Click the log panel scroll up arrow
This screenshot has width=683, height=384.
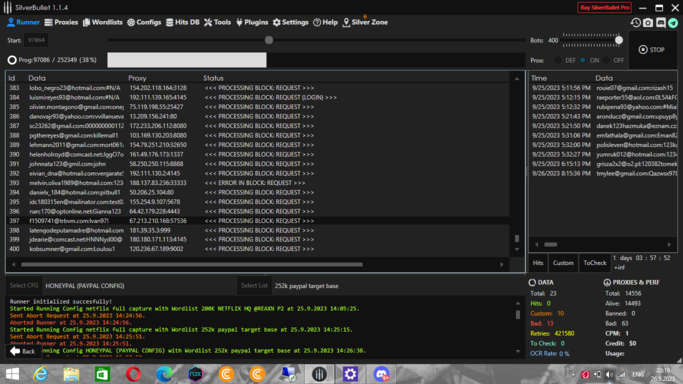click(518, 303)
